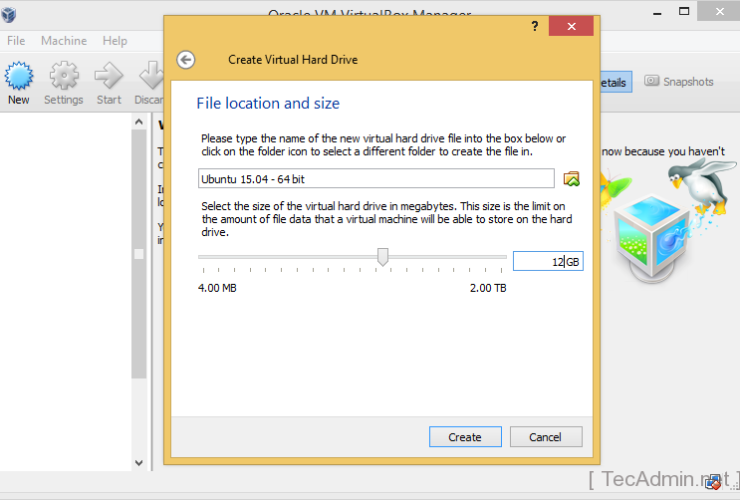Click the hard drive size slider handle
Screen dimensions: 740x500
point(382,258)
